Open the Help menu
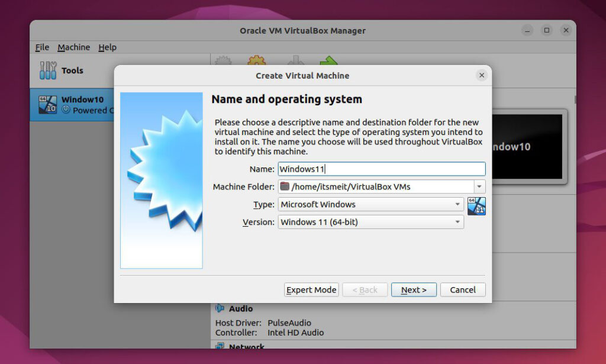 108,47
